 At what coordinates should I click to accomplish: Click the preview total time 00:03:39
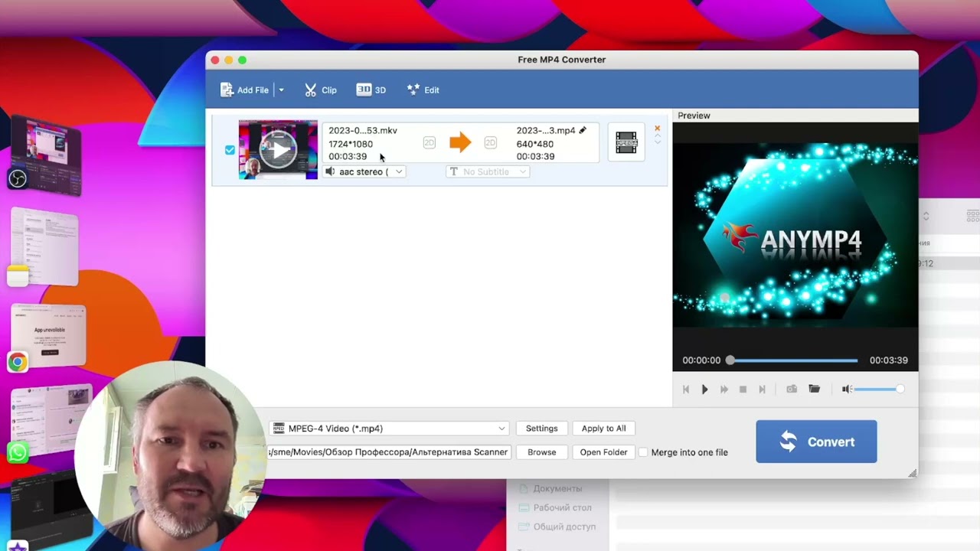[x=889, y=360]
